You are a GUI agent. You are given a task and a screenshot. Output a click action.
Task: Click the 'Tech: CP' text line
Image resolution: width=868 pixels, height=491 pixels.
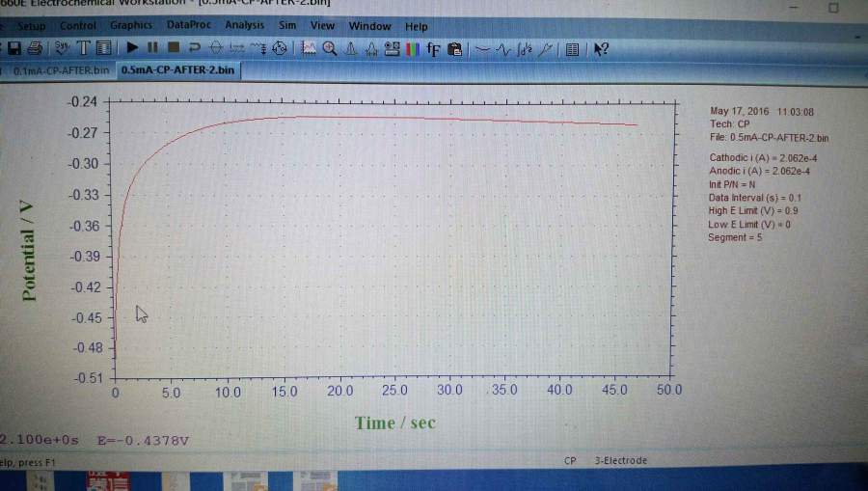(730, 124)
